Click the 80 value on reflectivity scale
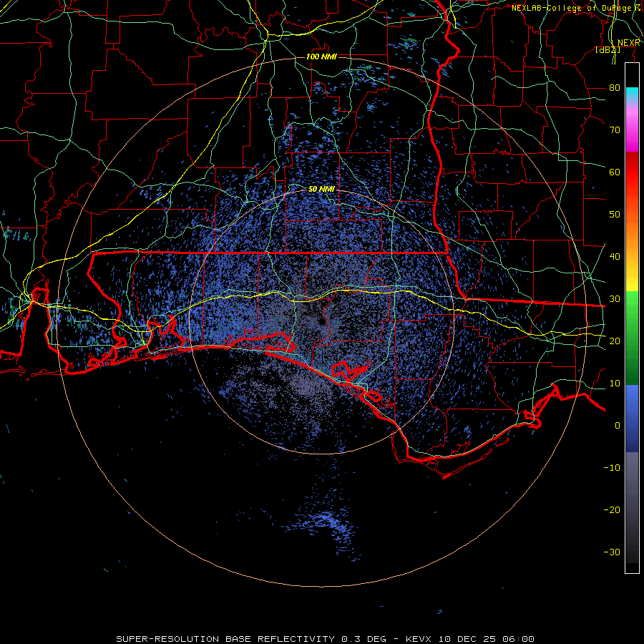 [x=615, y=87]
